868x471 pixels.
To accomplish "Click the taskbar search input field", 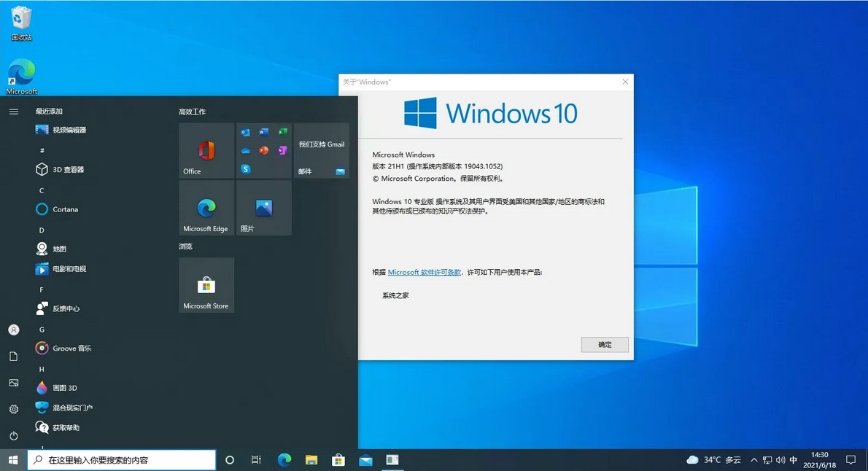I will click(121, 460).
